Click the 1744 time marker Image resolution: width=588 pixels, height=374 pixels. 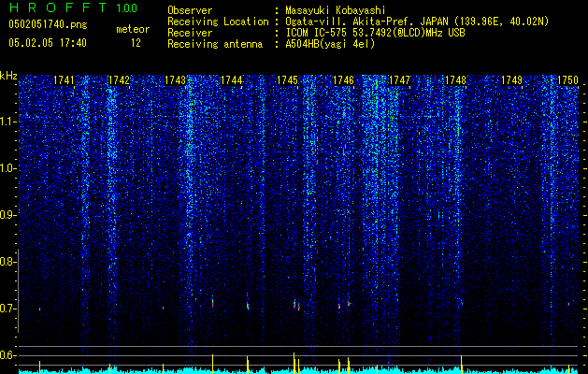tap(232, 79)
